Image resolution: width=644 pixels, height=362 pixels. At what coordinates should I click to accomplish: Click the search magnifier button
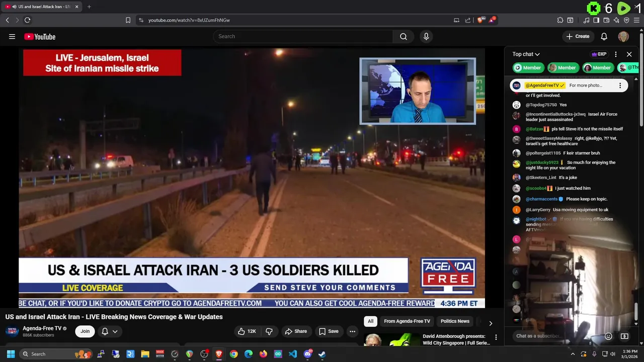[x=404, y=36]
